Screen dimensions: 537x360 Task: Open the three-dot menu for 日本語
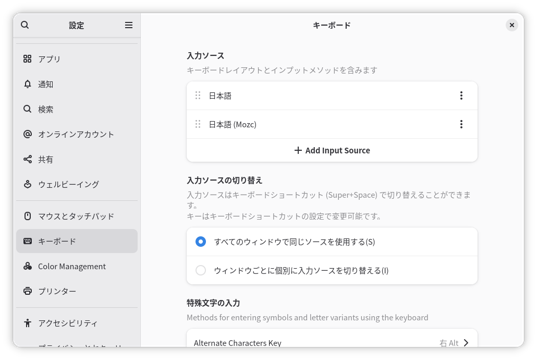point(461,96)
